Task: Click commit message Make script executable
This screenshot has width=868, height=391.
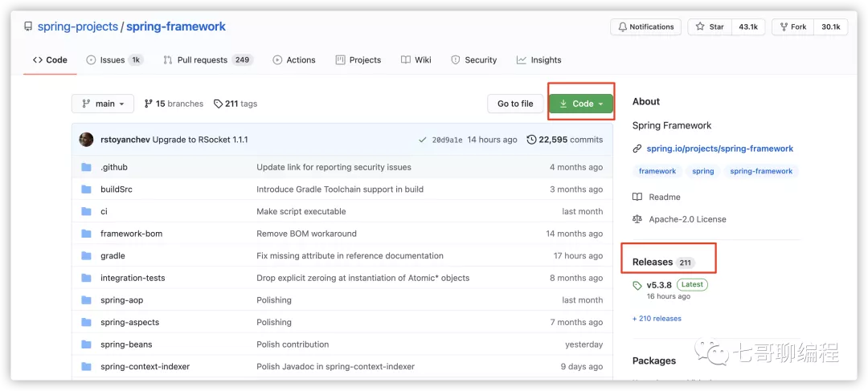Action: click(x=301, y=211)
